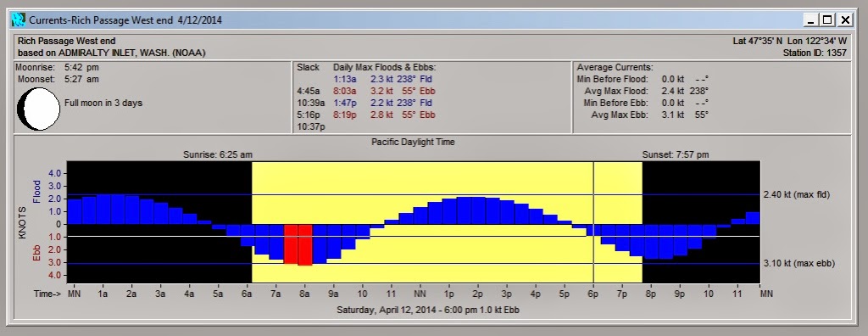The image size is (868, 336).
Task: Minimize the Currents window
Action: [811, 20]
